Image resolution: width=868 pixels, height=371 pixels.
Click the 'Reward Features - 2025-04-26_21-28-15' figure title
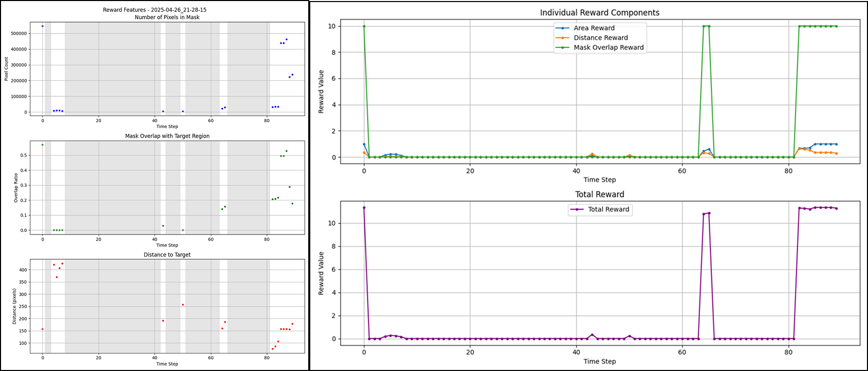point(155,10)
